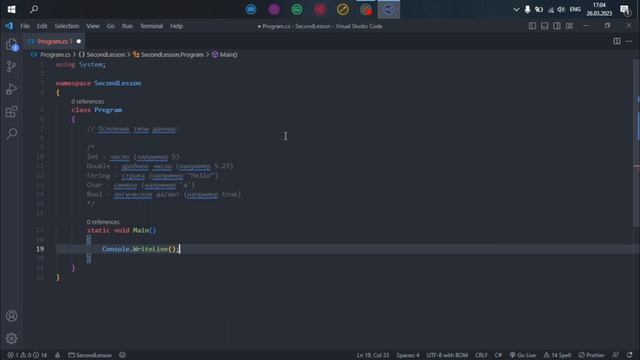The width and height of the screenshot is (640, 360).
Task: Open the Explorer view in activity bar
Action: coord(11,44)
